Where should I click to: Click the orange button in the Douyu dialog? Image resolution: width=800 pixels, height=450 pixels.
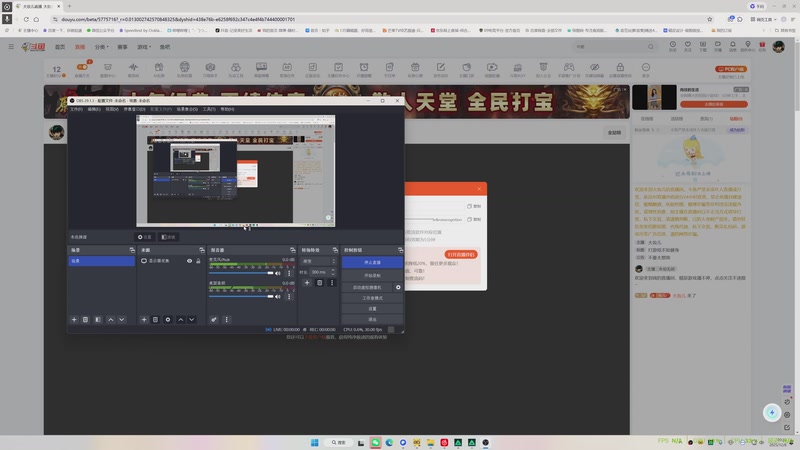point(461,254)
